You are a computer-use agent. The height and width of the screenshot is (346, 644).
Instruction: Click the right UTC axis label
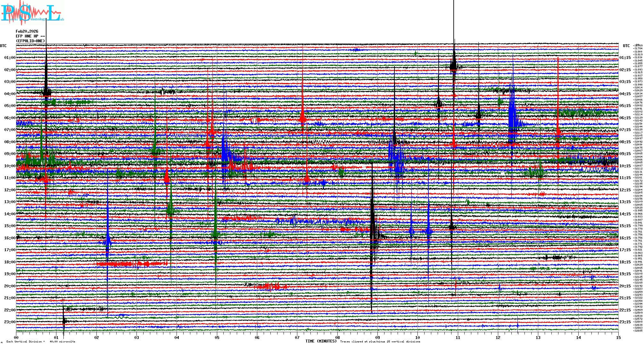click(x=626, y=46)
